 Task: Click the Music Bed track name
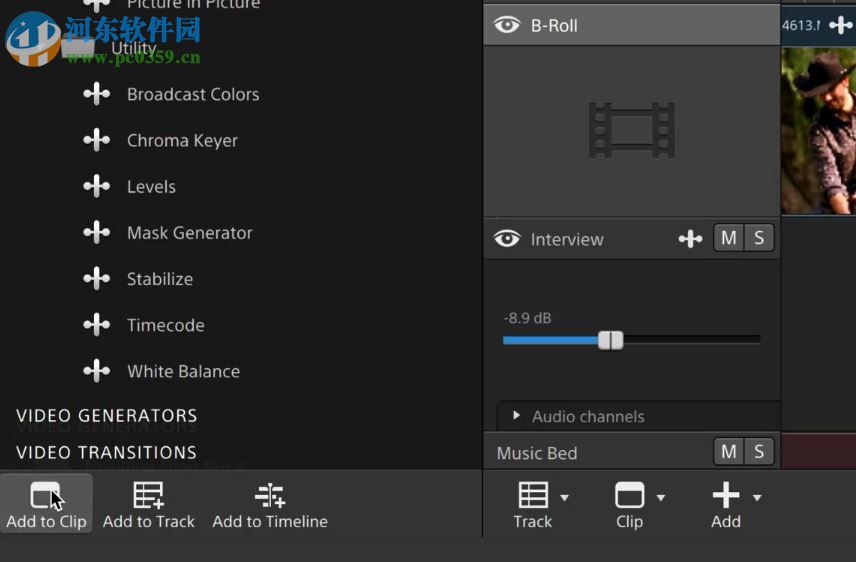tap(537, 453)
